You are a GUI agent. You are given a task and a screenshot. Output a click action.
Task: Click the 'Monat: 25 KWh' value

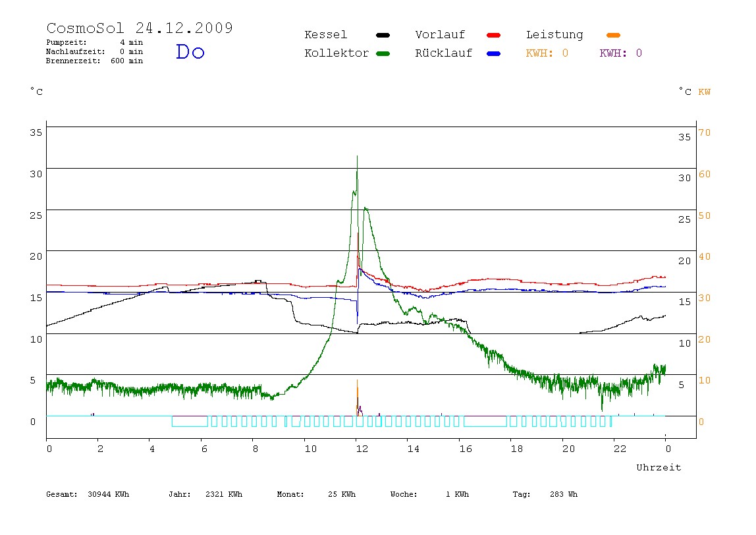316,494
